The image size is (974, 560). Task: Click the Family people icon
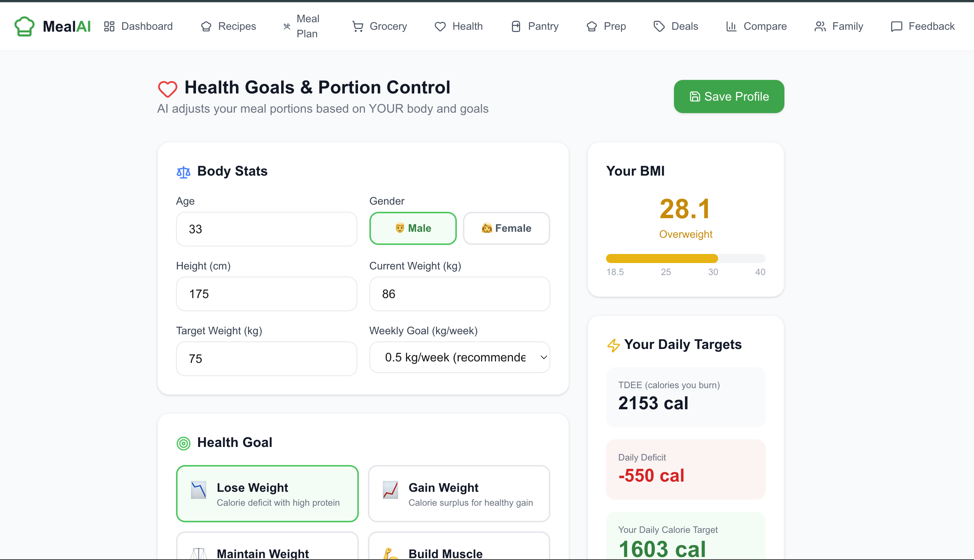coord(820,26)
